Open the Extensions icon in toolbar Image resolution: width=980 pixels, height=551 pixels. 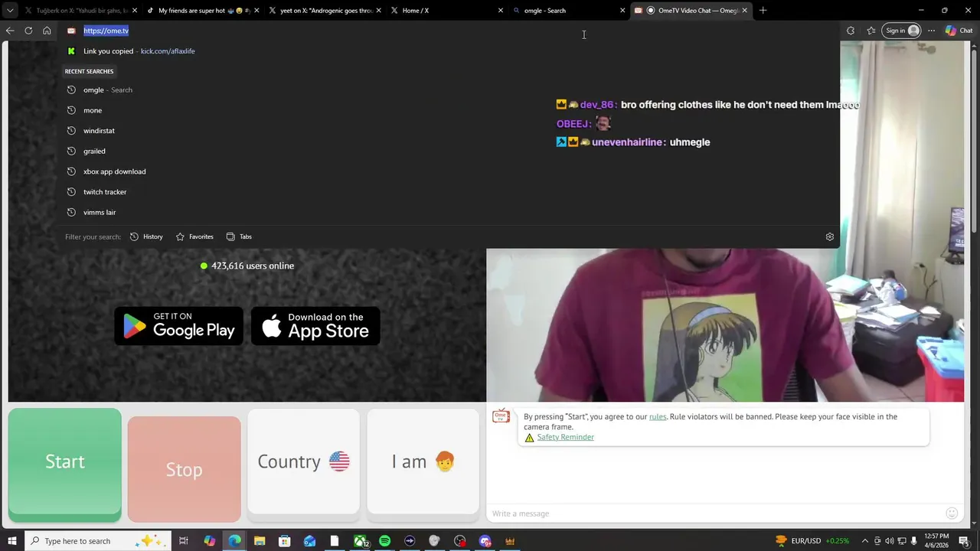[851, 31]
